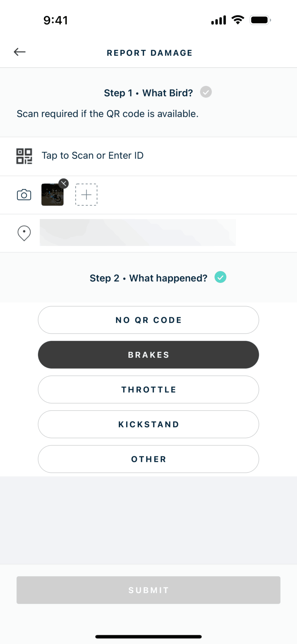
Task: Remove the attached photo with X badge
Action: (64, 184)
